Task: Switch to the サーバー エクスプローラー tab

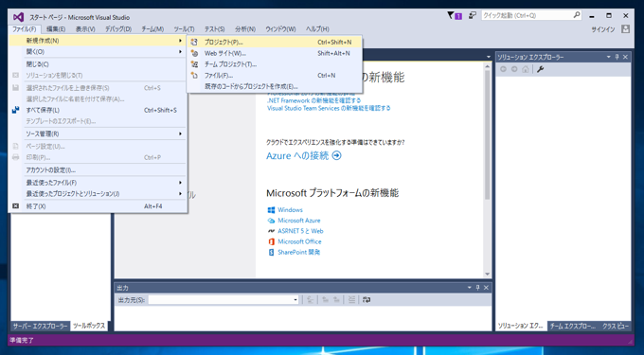Action: tap(40, 327)
